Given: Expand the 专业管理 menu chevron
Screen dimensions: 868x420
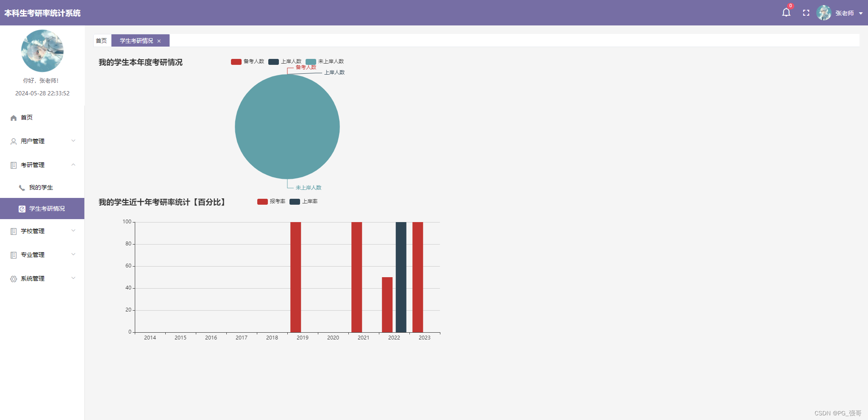Looking at the screenshot, I should coord(73,254).
